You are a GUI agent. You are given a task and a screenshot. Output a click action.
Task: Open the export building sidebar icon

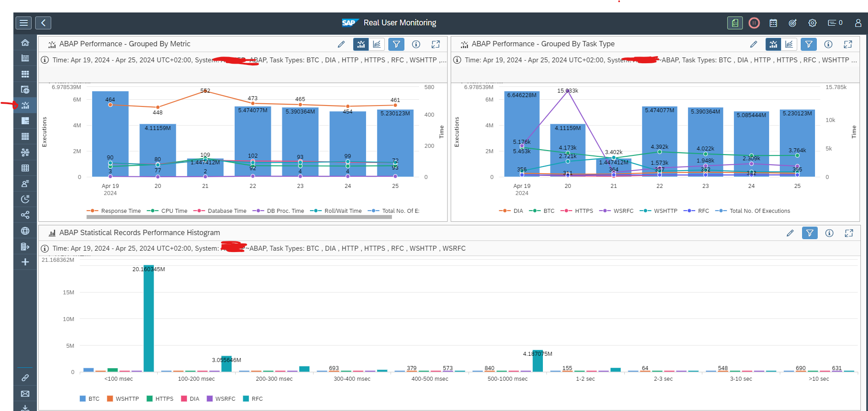25,246
